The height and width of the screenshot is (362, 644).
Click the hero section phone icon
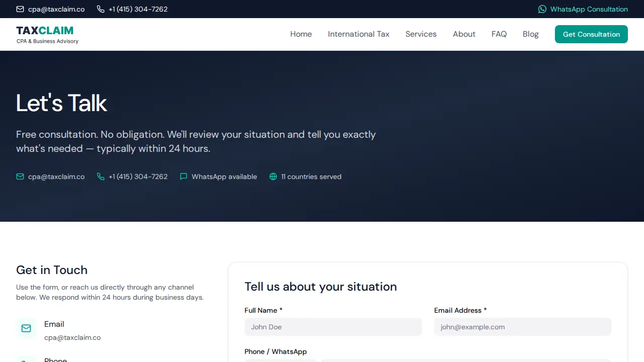click(x=101, y=176)
